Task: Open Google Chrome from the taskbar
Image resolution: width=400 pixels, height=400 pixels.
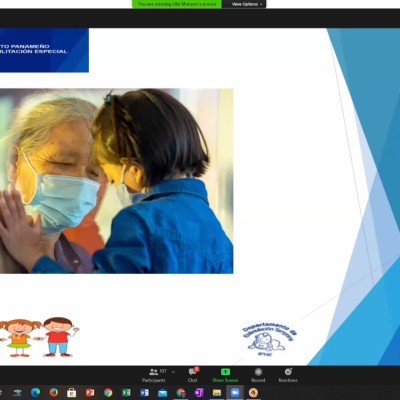Action: click(x=108, y=393)
